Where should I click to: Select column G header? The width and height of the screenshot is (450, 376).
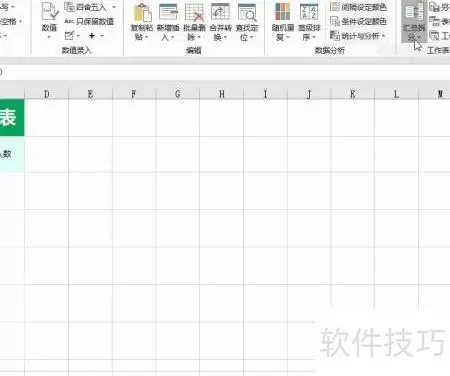coord(178,94)
